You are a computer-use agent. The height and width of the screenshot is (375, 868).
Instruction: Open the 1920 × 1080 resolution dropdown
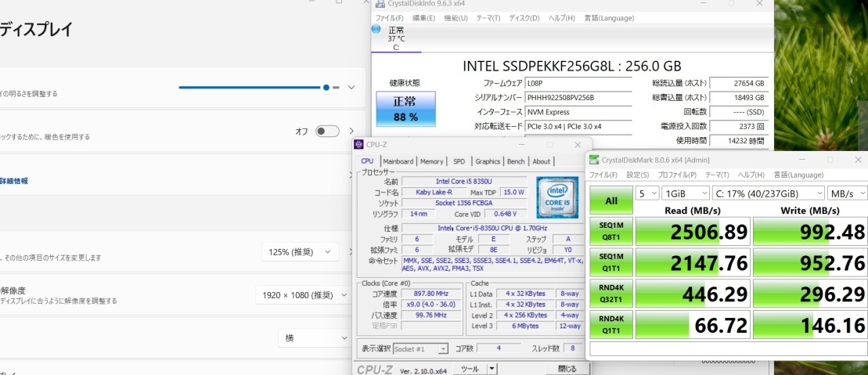tap(303, 295)
